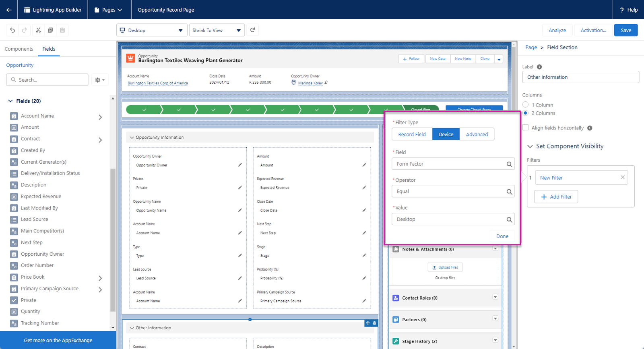Select the 2 Columns radio option

[x=526, y=113]
